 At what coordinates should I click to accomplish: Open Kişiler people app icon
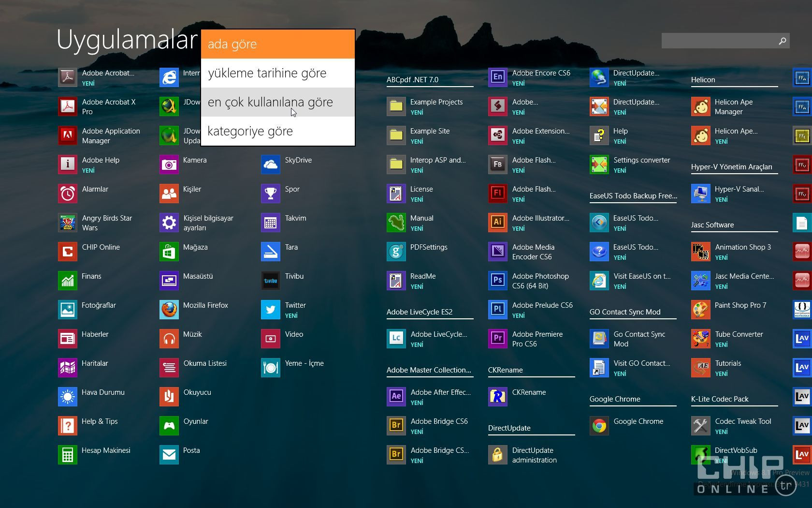click(x=169, y=194)
